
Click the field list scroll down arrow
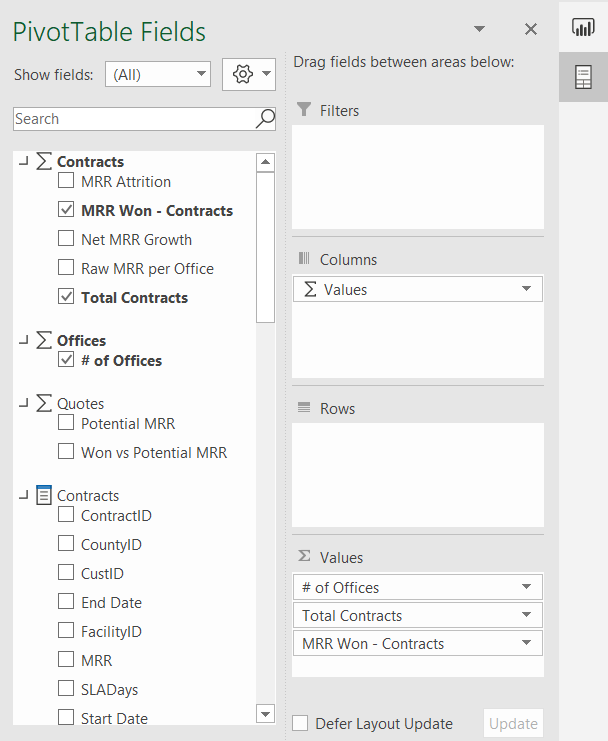pyautogui.click(x=265, y=714)
